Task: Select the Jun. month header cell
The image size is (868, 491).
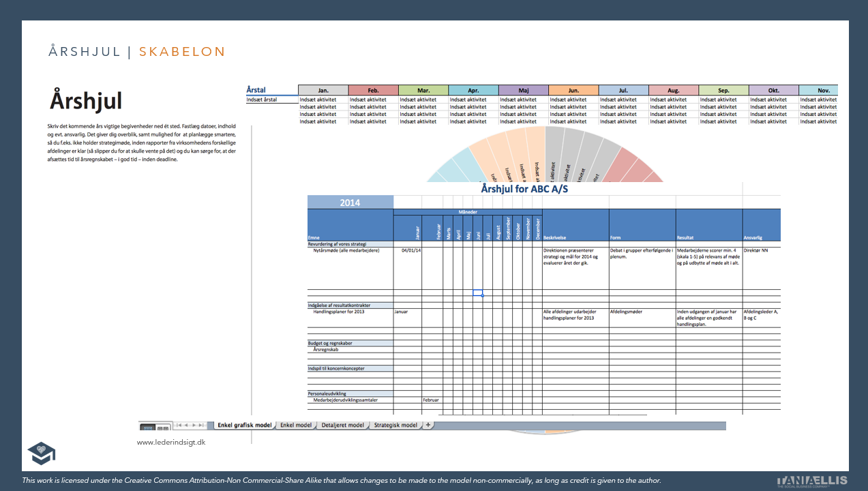Action: pyautogui.click(x=573, y=90)
